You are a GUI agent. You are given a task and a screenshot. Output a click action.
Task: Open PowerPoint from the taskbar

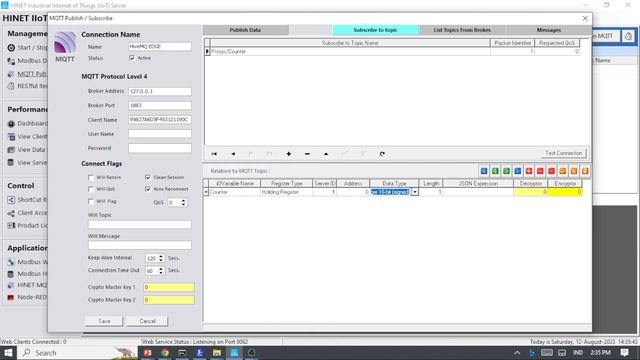tap(147, 353)
